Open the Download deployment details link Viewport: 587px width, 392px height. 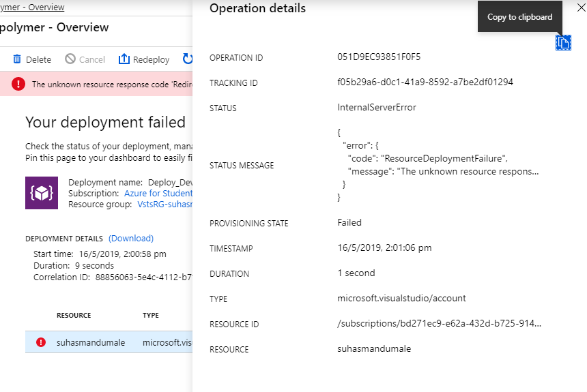131,238
